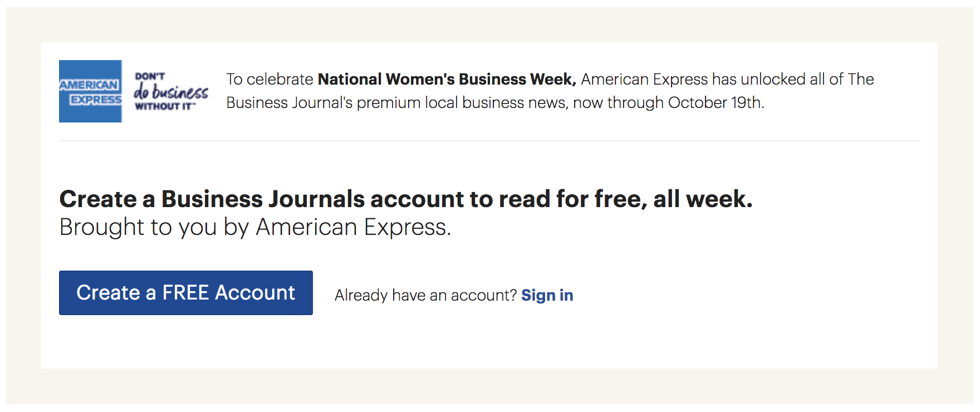Click "Sign in" to access an existing account

[547, 295]
